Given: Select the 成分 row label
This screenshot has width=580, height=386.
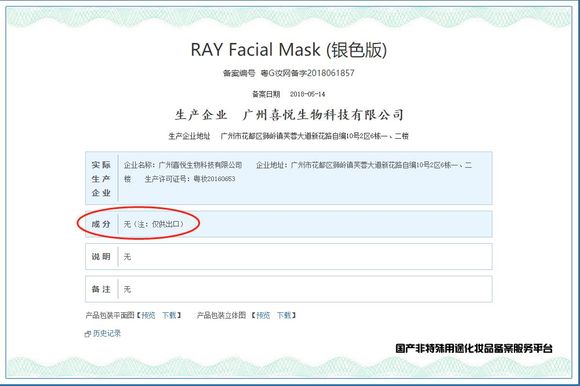Looking at the screenshot, I should [101, 224].
